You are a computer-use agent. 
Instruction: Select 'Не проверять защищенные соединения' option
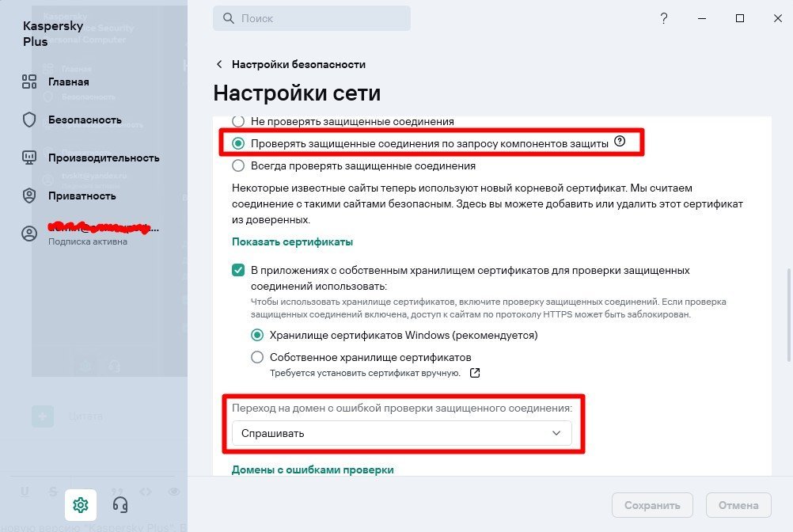238,121
